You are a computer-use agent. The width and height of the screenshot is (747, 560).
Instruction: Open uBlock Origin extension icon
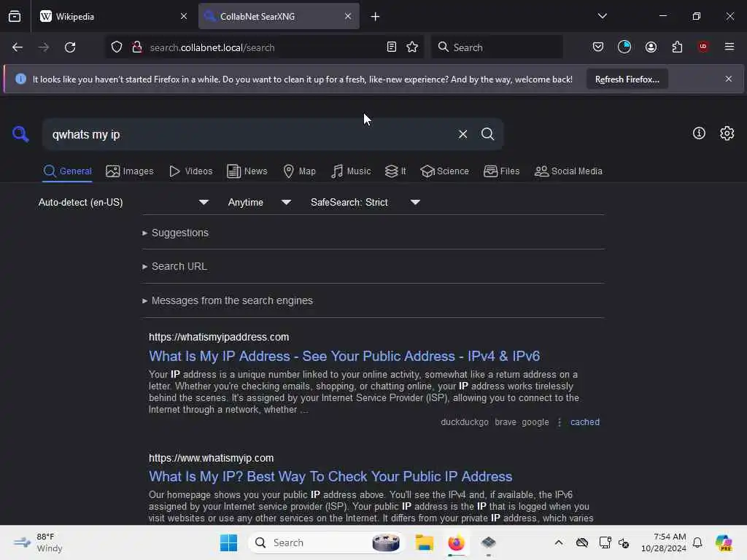click(x=703, y=47)
